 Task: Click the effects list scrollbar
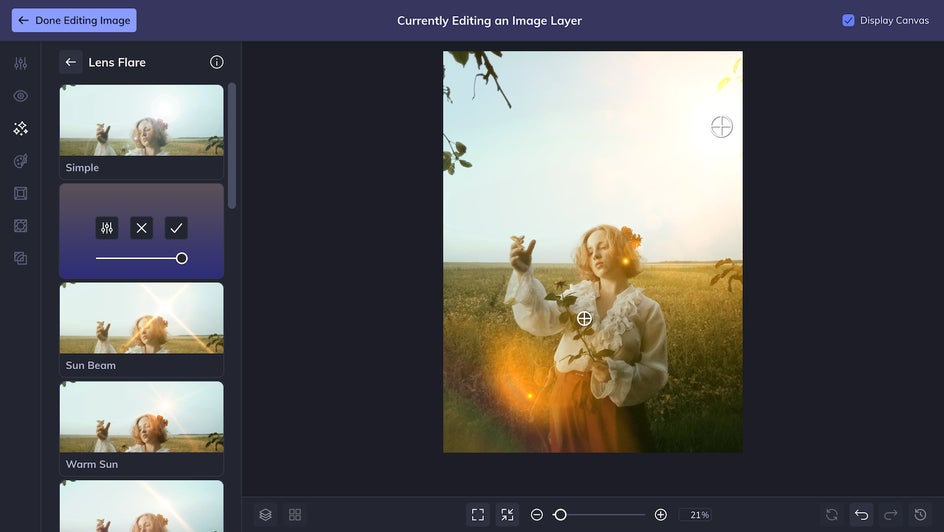232,146
